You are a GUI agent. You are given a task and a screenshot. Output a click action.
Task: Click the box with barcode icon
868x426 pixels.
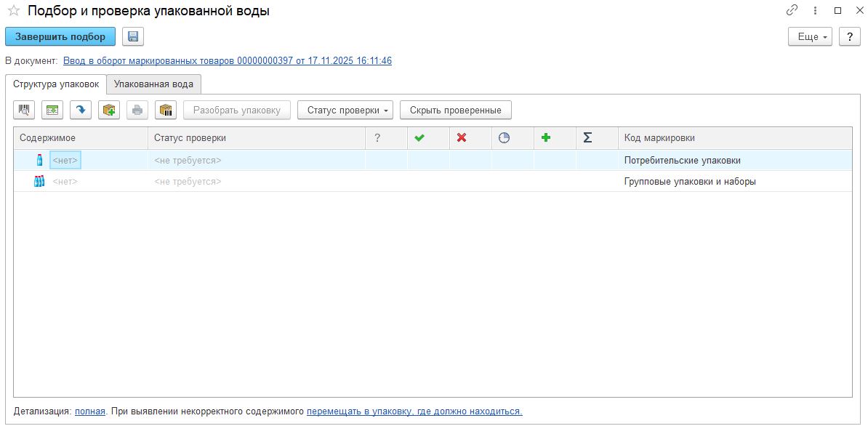(x=166, y=110)
